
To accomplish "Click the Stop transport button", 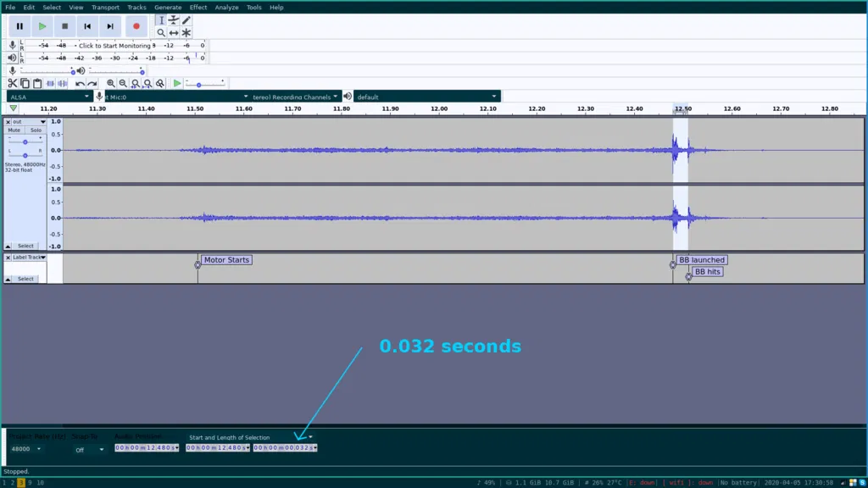I will [x=64, y=26].
